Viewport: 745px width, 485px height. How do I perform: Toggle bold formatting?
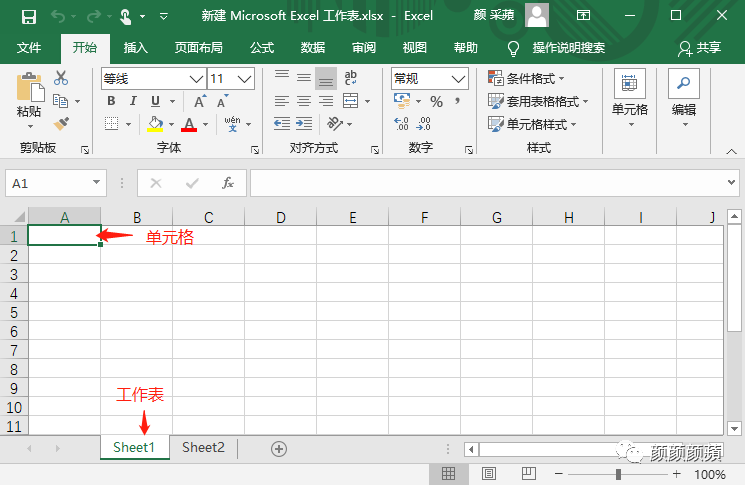(111, 101)
